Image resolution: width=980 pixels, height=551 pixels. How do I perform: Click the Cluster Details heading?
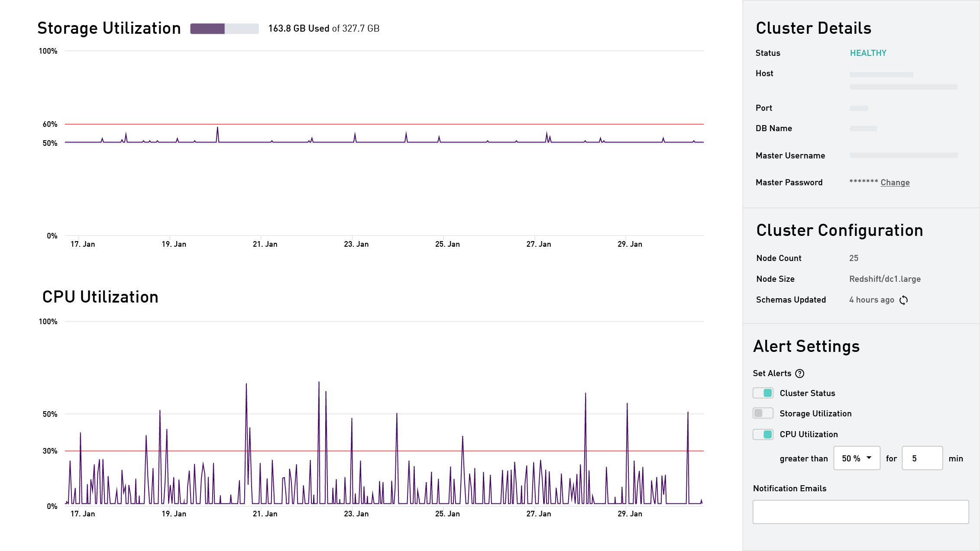813,28
